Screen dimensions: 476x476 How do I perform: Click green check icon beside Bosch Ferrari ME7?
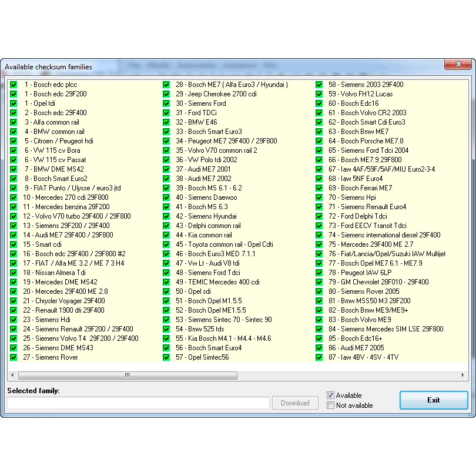coord(319,188)
